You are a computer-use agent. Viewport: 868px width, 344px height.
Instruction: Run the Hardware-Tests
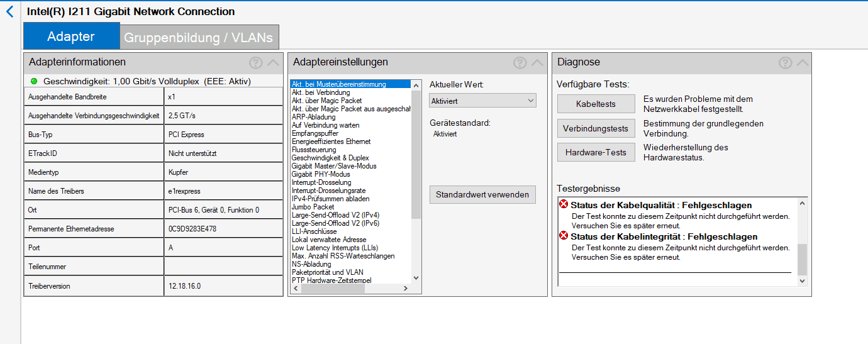pos(596,152)
